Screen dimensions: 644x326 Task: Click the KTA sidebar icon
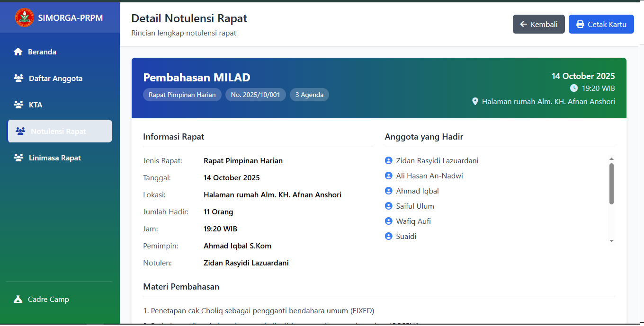click(x=18, y=105)
